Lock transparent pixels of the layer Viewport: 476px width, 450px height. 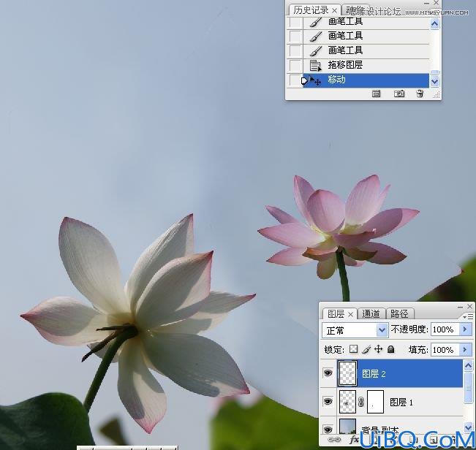point(353,349)
